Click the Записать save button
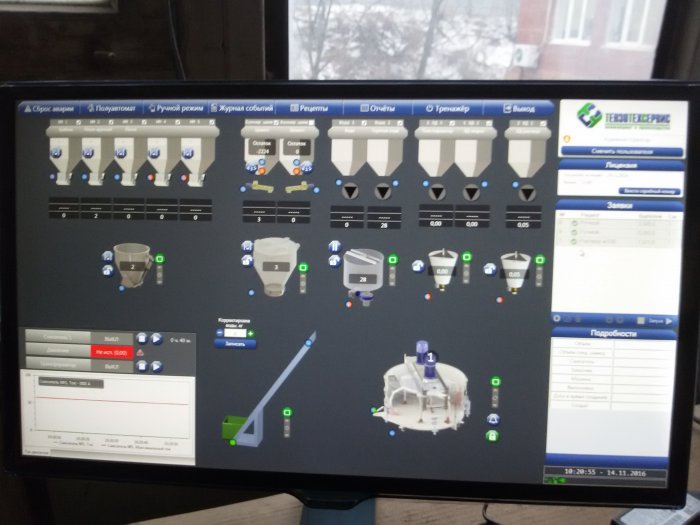Viewport: 700px width, 525px height. [x=235, y=344]
